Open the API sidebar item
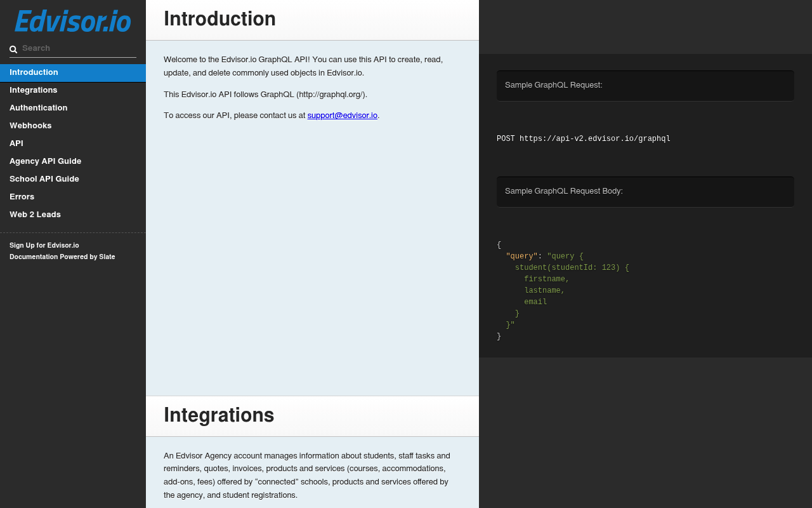Viewport: 812px width, 508px height. coord(73,144)
